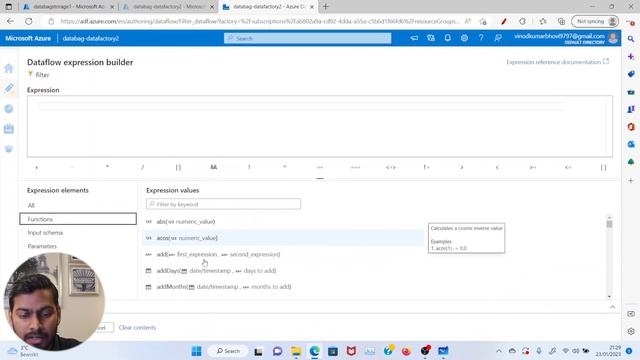Select Functions under Expression elements
The height and width of the screenshot is (360, 640).
pos(78,219)
